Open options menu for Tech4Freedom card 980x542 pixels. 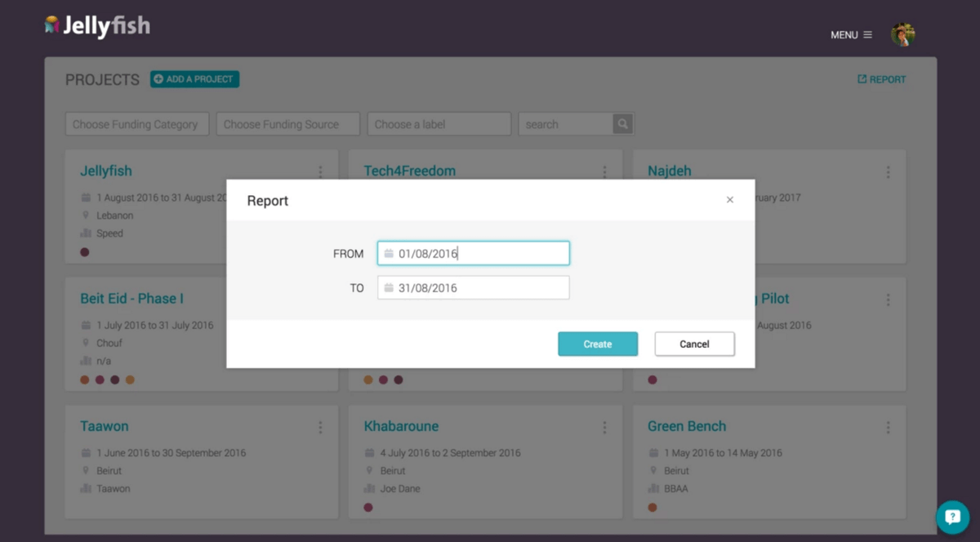(604, 172)
